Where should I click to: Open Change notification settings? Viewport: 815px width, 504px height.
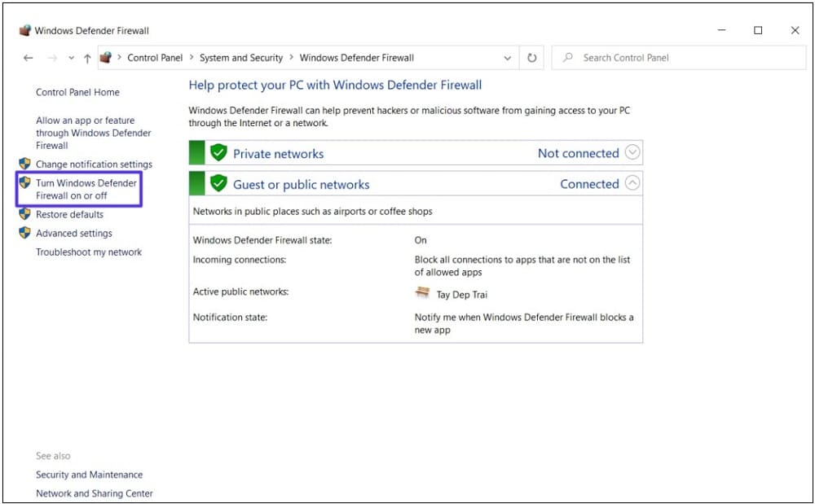tap(94, 164)
